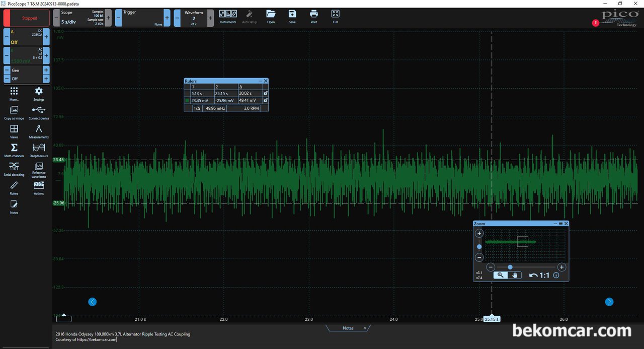Open Math channels sigma tool
644x349 pixels.
(14, 150)
